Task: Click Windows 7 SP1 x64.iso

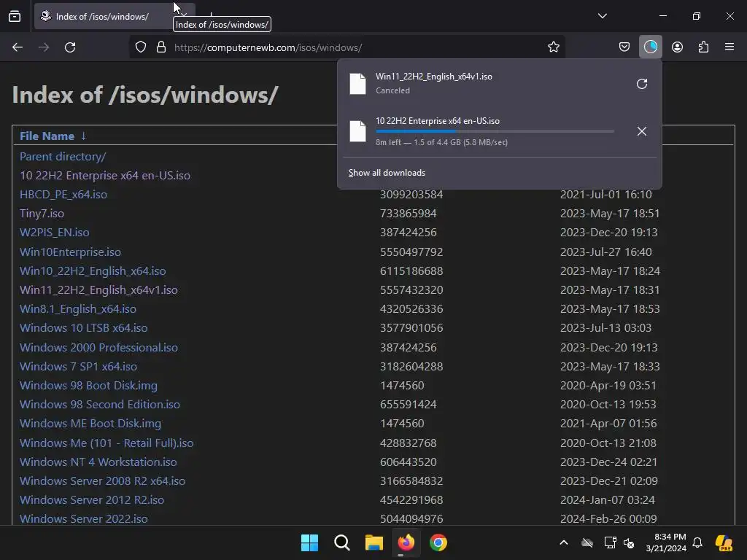Action: tap(78, 367)
